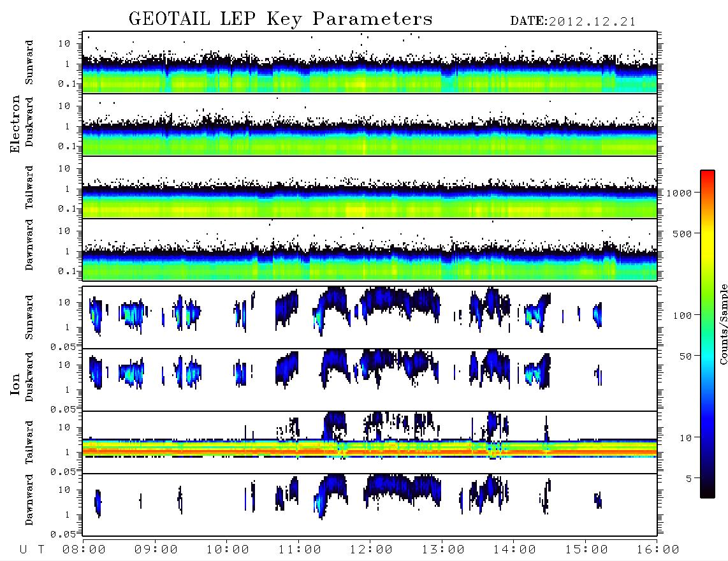Click the Counts/Sample colorbar label
Screen dimensions: 728x561
(723, 324)
